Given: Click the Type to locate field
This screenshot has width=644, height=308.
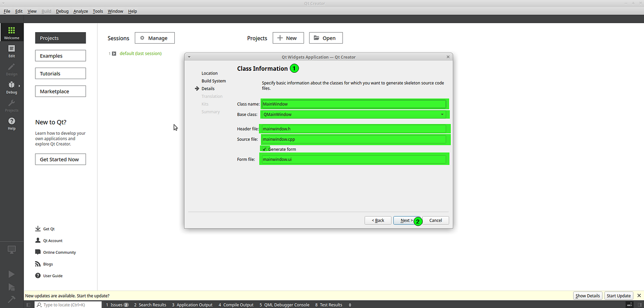Looking at the screenshot, I should (x=68, y=304).
